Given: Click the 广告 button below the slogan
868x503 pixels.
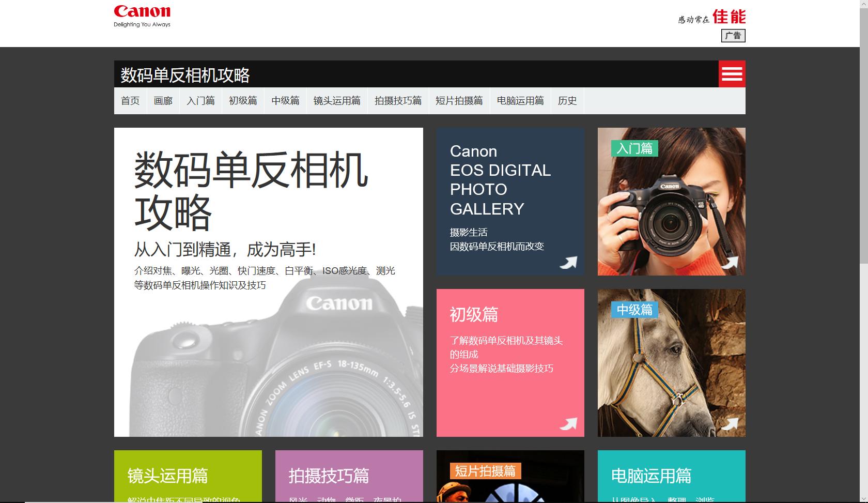Looking at the screenshot, I should click(733, 36).
